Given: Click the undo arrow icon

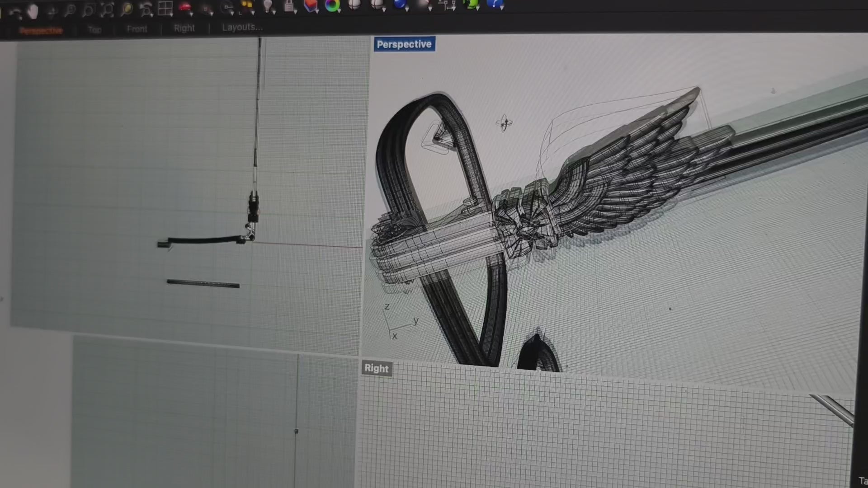Looking at the screenshot, I should (x=14, y=13).
